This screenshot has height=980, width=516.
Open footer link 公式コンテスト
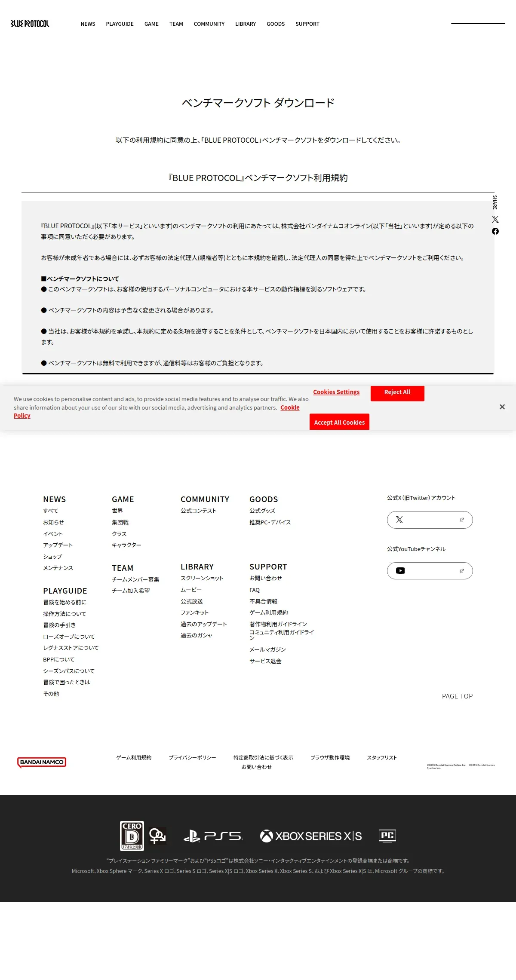[199, 511]
